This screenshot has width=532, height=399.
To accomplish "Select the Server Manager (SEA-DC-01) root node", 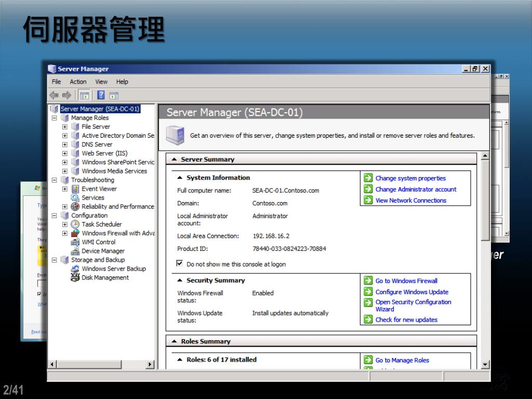I will 100,109.
